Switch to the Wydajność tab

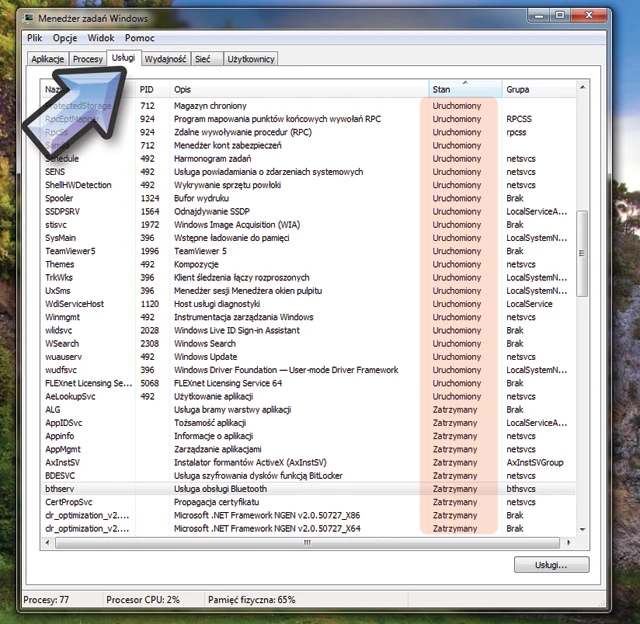165,59
